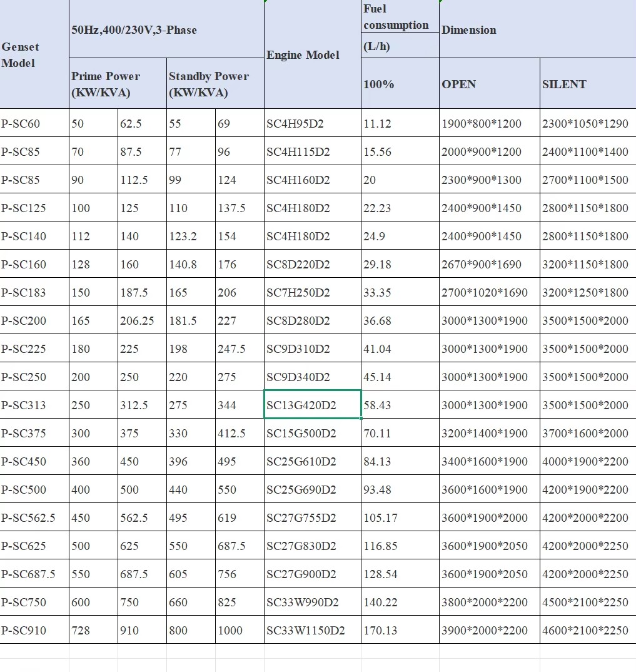Select prime KVA value "206.25"

(142, 320)
